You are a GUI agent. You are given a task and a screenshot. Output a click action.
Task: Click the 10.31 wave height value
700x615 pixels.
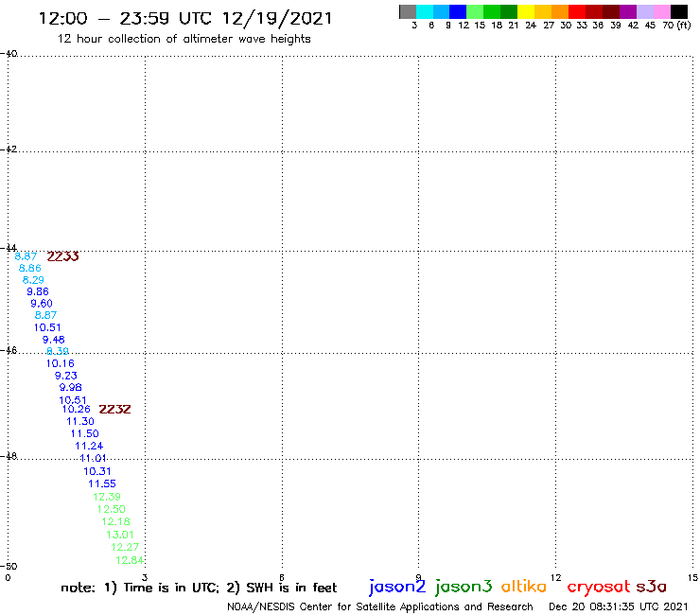(x=97, y=471)
